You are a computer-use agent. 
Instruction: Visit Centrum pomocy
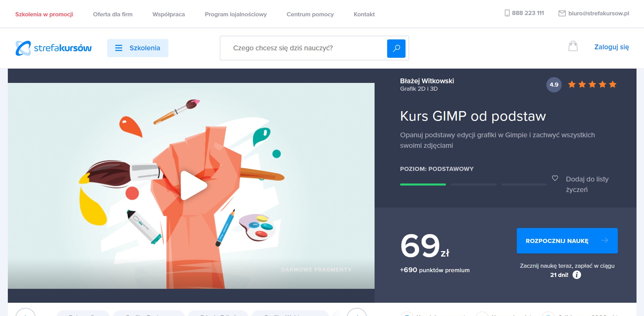pyautogui.click(x=310, y=14)
